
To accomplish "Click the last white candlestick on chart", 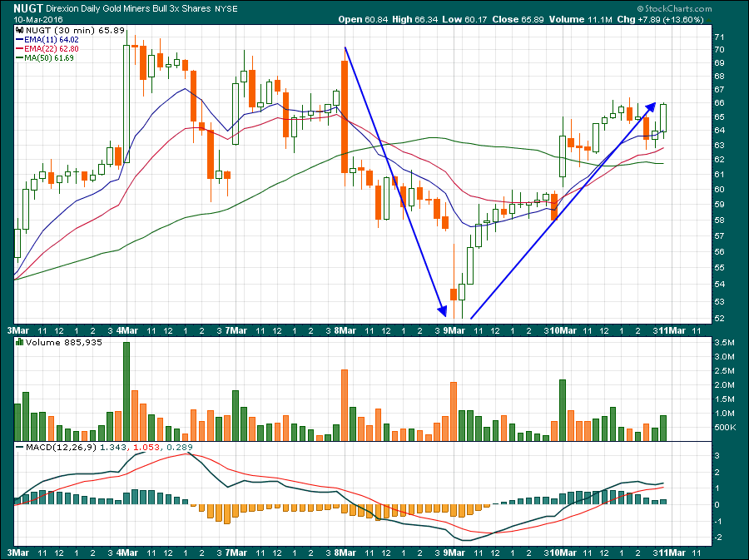I will tap(664, 118).
